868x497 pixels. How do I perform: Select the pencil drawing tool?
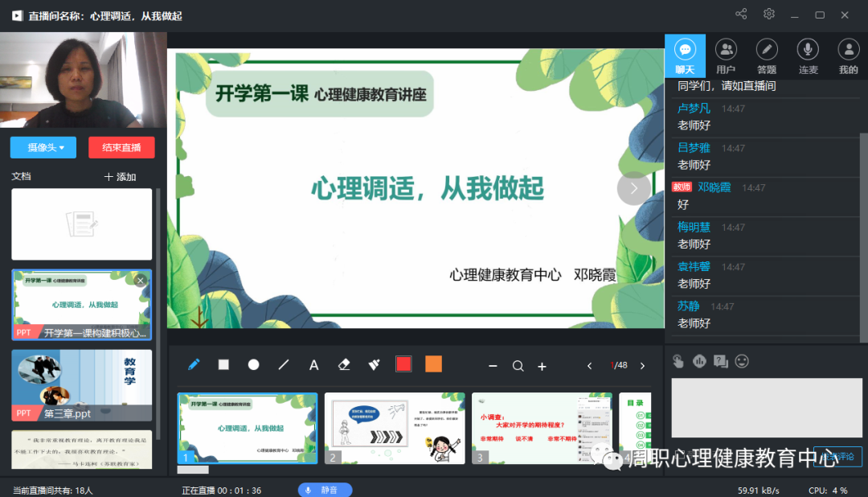[194, 365]
